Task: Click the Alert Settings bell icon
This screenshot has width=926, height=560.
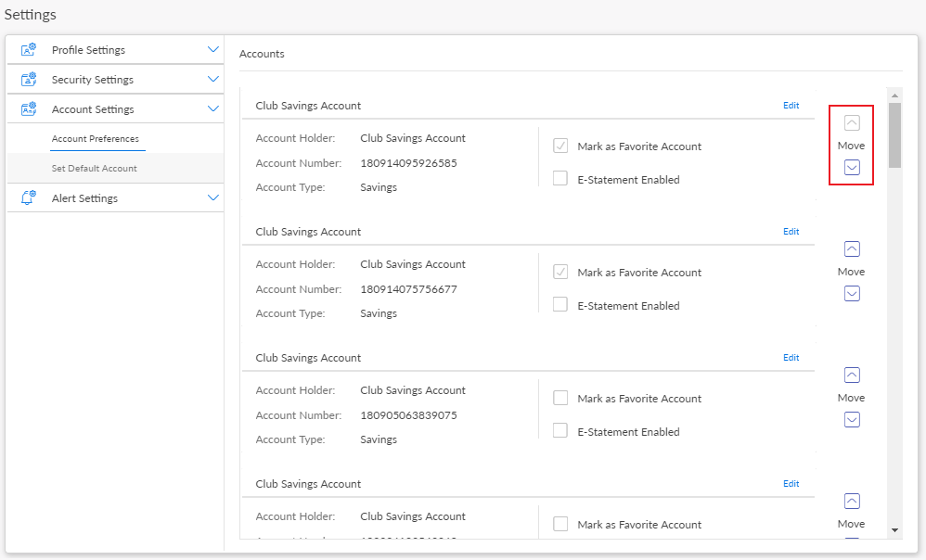Action: tap(29, 198)
